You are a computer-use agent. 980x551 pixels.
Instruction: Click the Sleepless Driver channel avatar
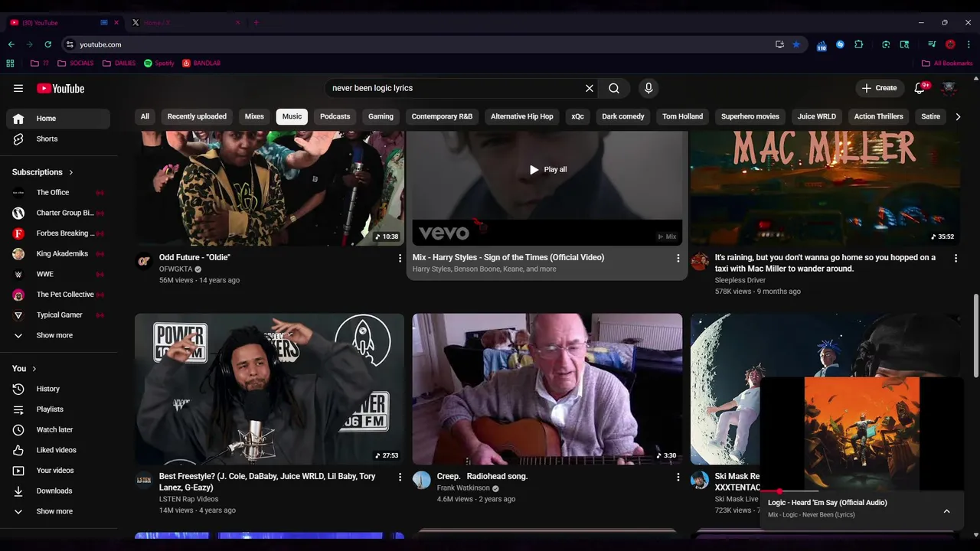[700, 262]
